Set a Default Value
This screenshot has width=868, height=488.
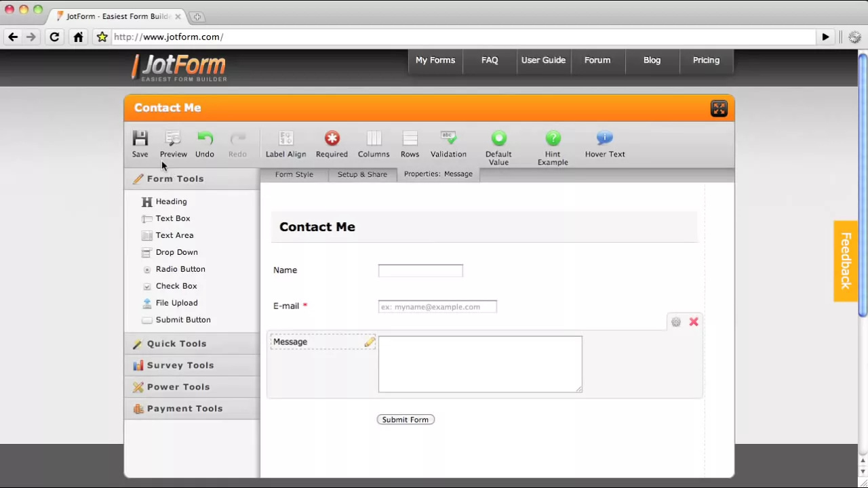pos(498,148)
